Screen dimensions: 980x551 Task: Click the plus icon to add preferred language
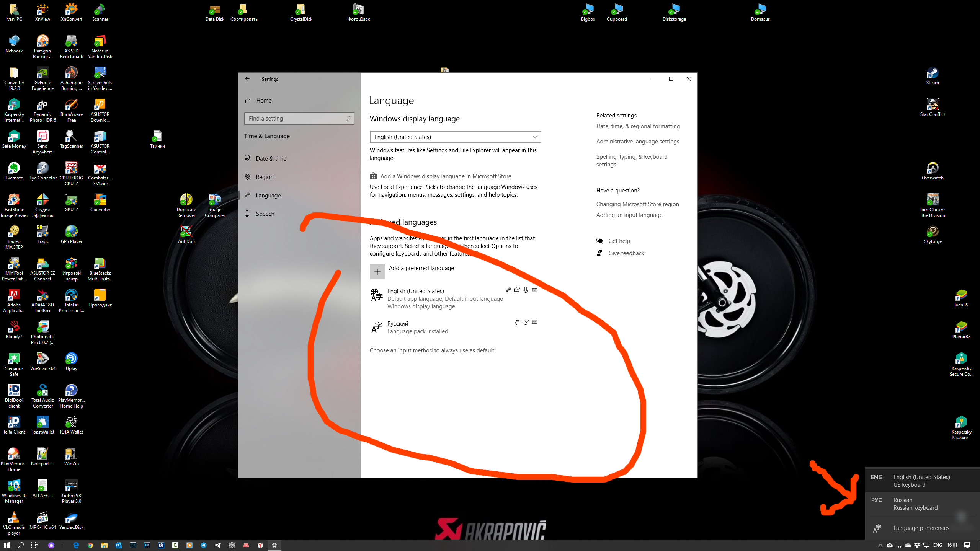click(x=377, y=272)
